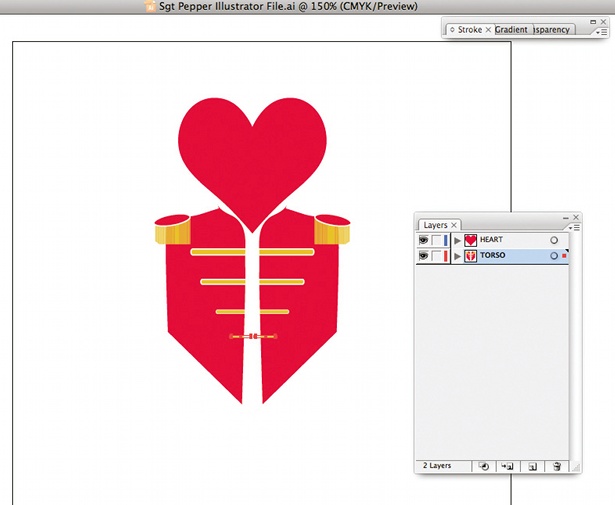Click the TORSO layer target circle
615x505 pixels.
(553, 256)
